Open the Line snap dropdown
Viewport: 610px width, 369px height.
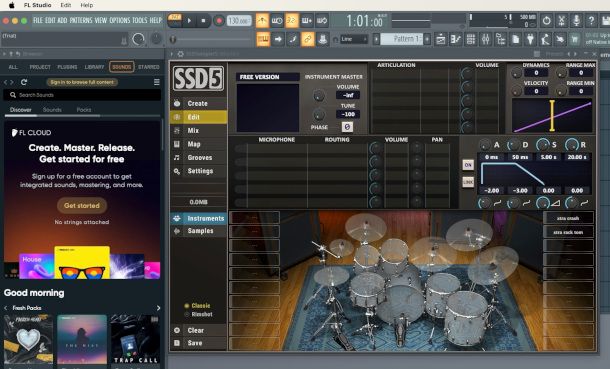click(x=354, y=39)
